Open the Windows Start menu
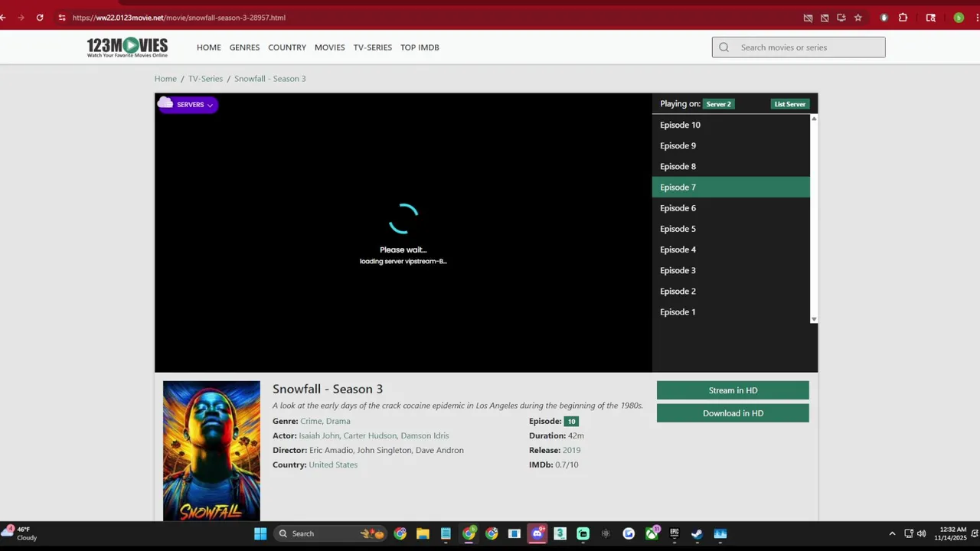Image resolution: width=980 pixels, height=551 pixels. tap(260, 533)
